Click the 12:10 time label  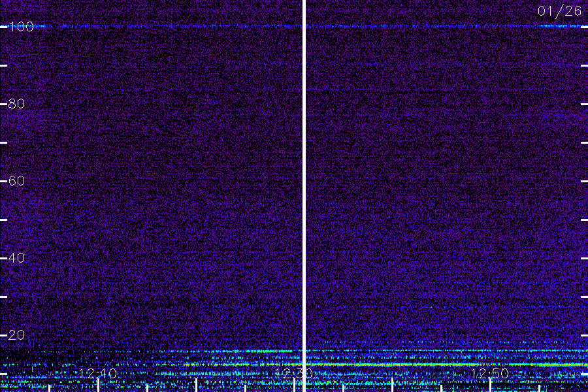(x=98, y=373)
